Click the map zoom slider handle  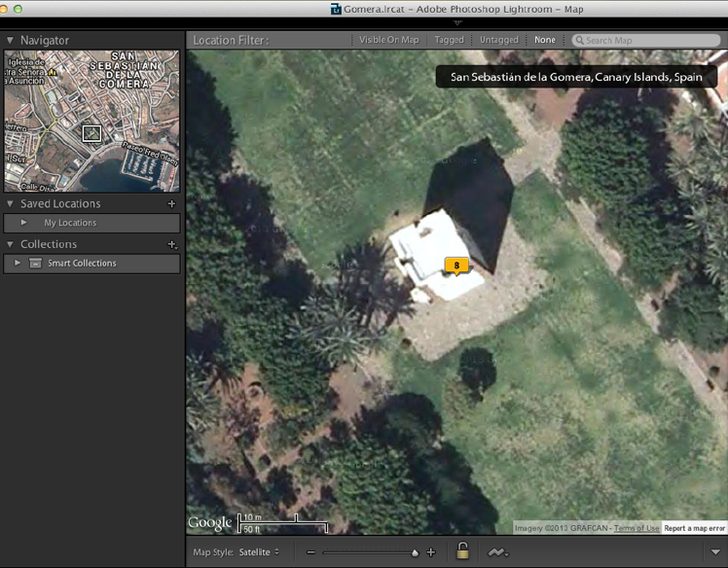(x=415, y=552)
